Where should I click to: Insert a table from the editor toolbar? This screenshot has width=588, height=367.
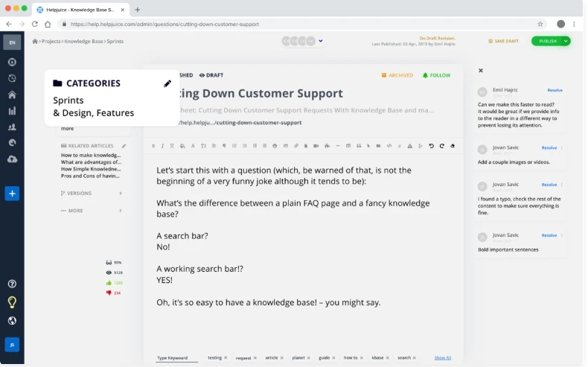coord(348,146)
